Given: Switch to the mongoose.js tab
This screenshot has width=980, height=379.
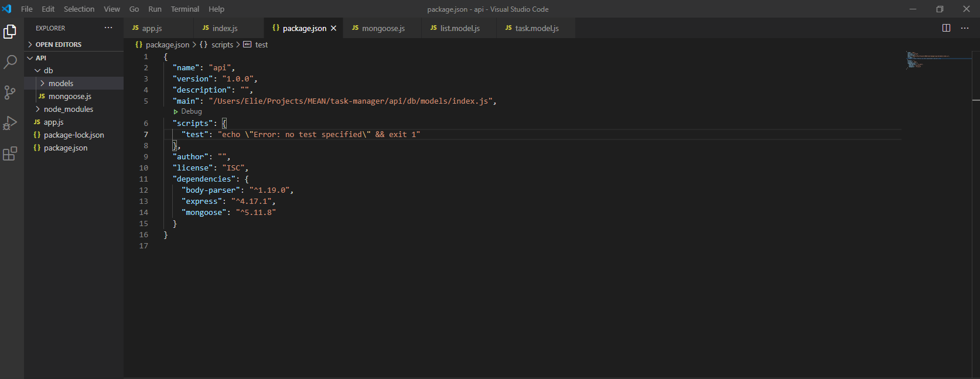Looking at the screenshot, I should 383,28.
